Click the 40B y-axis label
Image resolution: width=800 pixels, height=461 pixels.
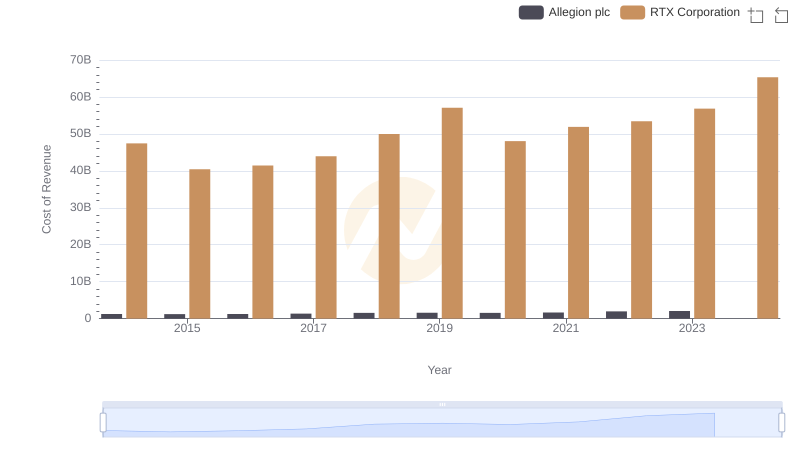coord(81,170)
